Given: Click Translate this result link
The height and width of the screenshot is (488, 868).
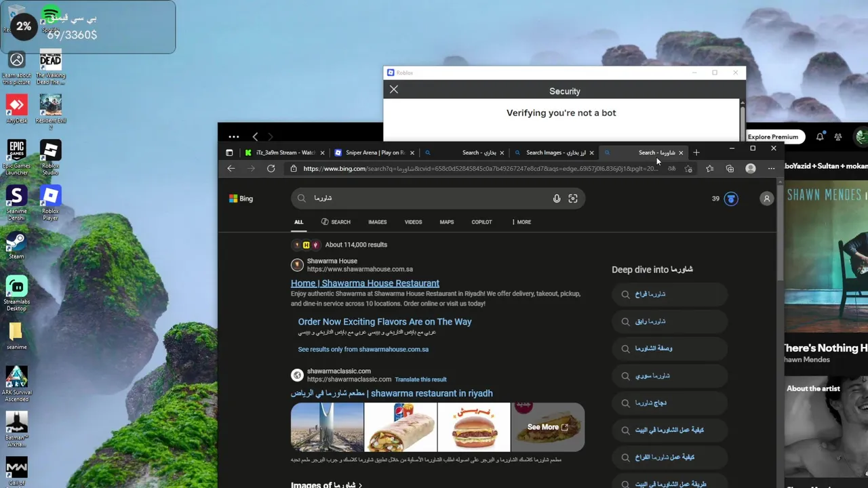Looking at the screenshot, I should click(x=420, y=380).
